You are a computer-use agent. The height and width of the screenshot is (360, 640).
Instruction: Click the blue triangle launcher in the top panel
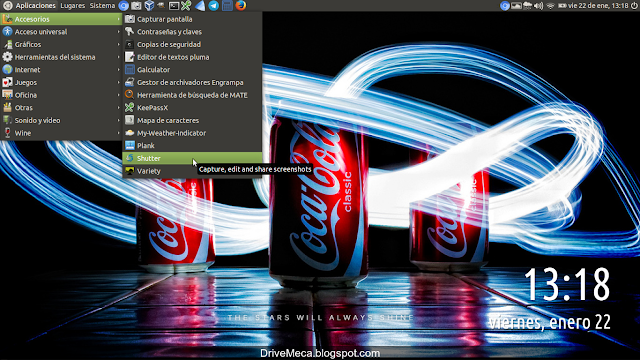click(200, 6)
